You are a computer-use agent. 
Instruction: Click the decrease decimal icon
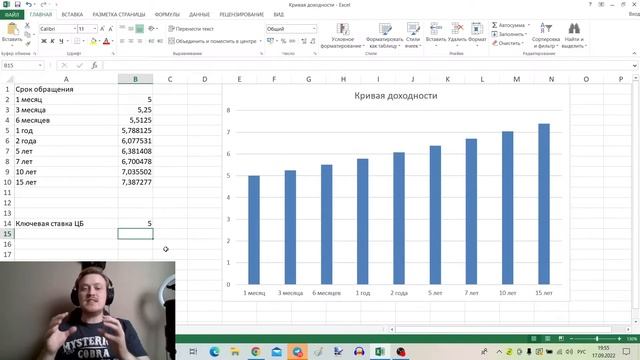tap(313, 41)
